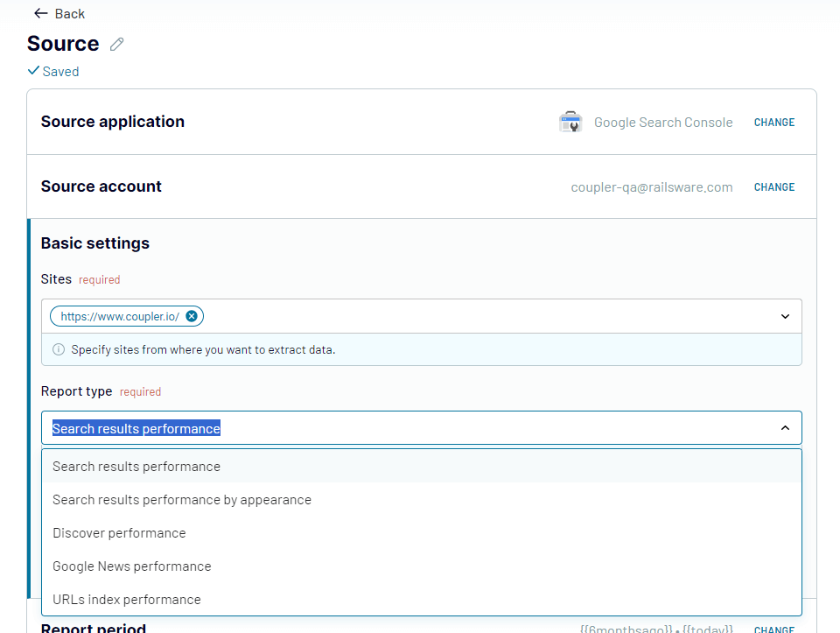840x633 pixels.
Task: Change the source application
Action: click(x=773, y=123)
